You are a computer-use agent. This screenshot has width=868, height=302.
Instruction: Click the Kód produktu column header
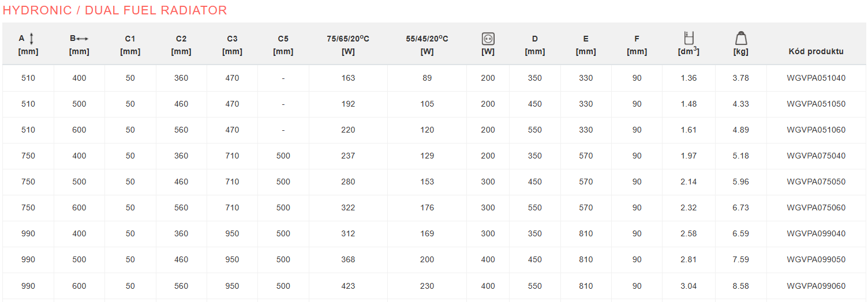tap(816, 51)
